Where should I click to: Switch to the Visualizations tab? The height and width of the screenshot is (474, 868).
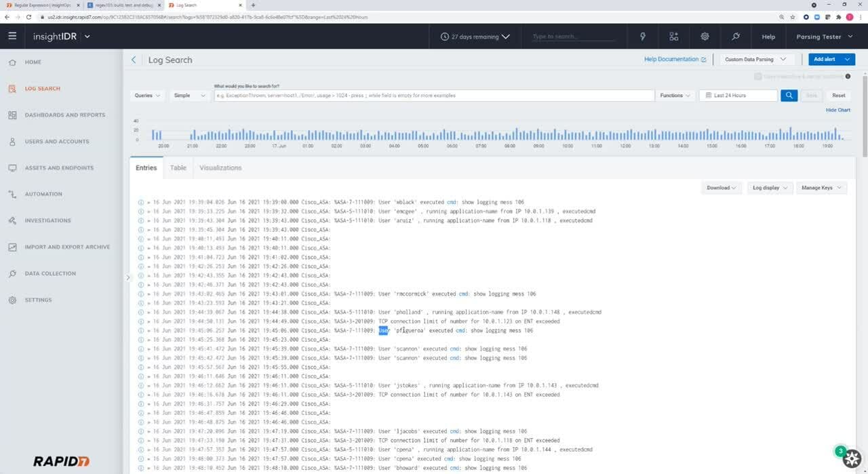coord(220,167)
